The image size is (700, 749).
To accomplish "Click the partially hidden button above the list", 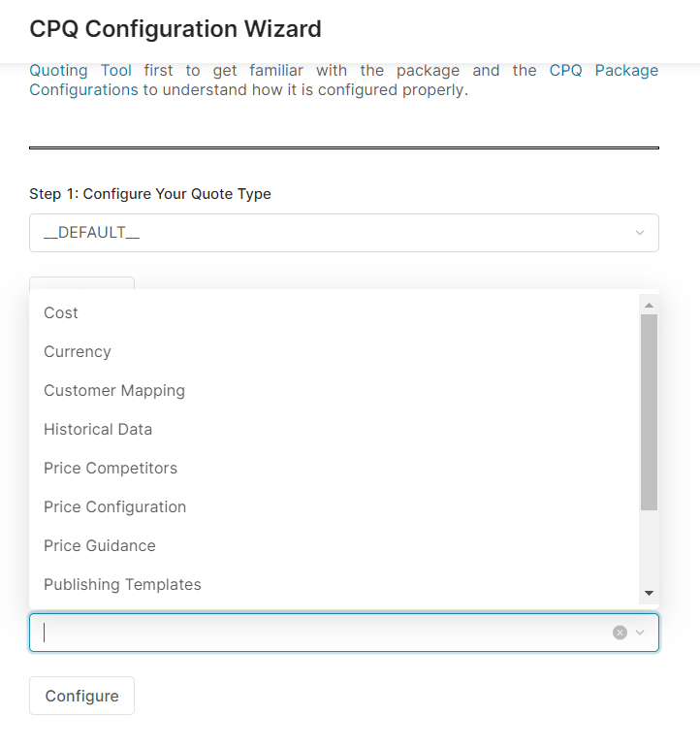I will pyautogui.click(x=81, y=283).
